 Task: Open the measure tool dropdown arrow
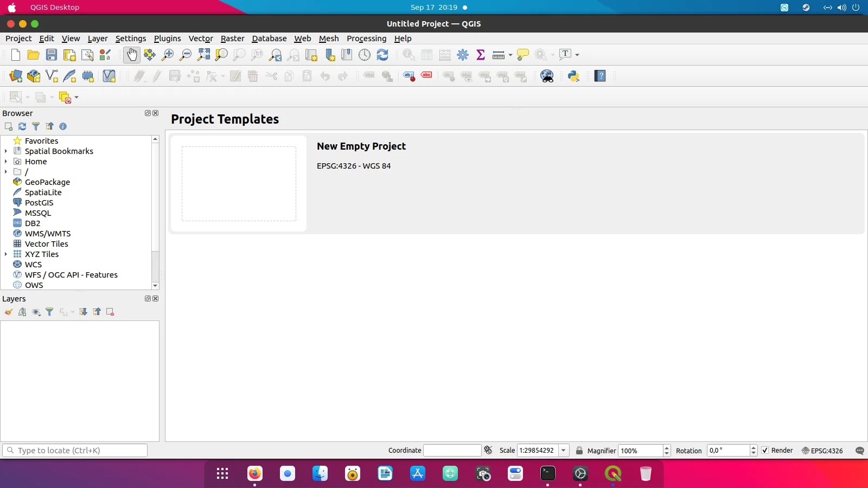[510, 55]
